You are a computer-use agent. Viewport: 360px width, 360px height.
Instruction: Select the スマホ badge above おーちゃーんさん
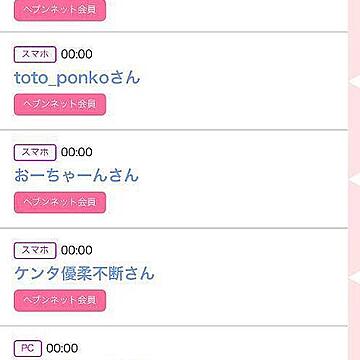(35, 152)
